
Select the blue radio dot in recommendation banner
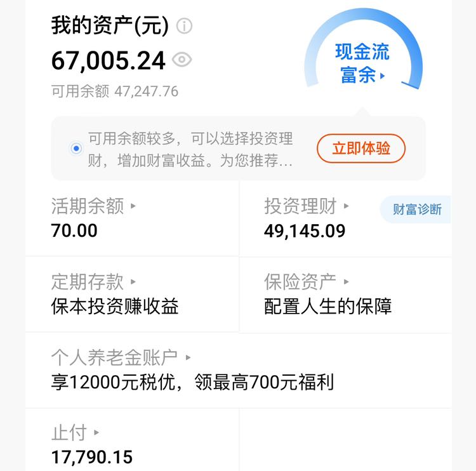[77, 149]
